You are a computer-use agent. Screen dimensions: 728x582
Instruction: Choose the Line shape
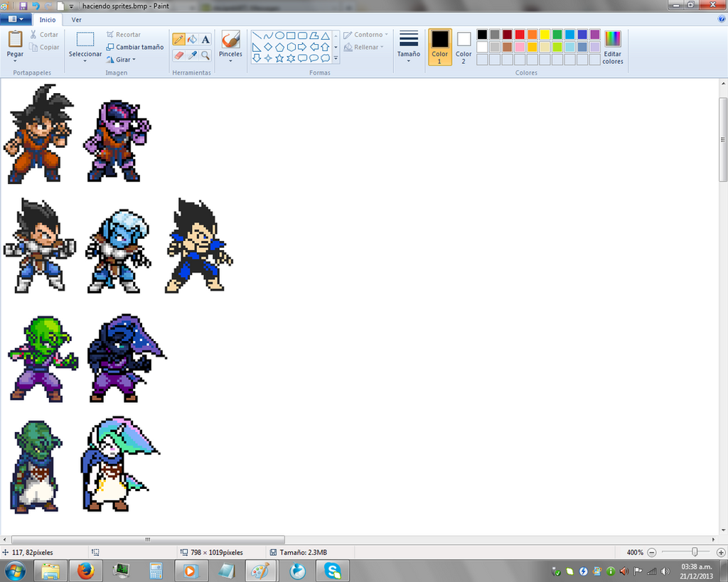pyautogui.click(x=257, y=36)
